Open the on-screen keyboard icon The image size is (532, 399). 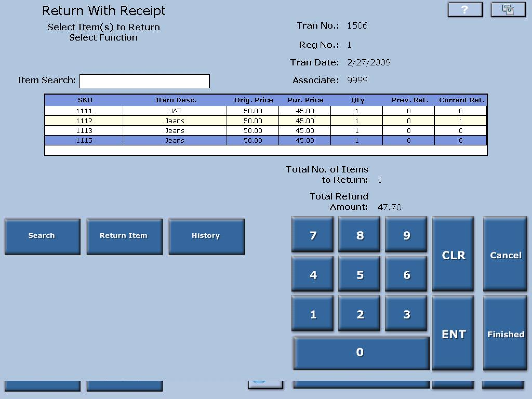tap(508, 10)
